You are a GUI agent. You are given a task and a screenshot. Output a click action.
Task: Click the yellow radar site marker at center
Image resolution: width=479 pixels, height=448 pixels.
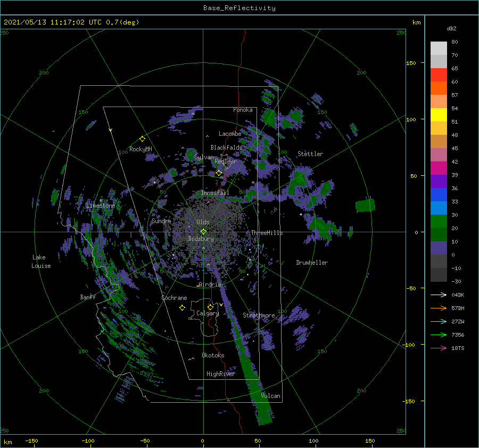coord(203,232)
